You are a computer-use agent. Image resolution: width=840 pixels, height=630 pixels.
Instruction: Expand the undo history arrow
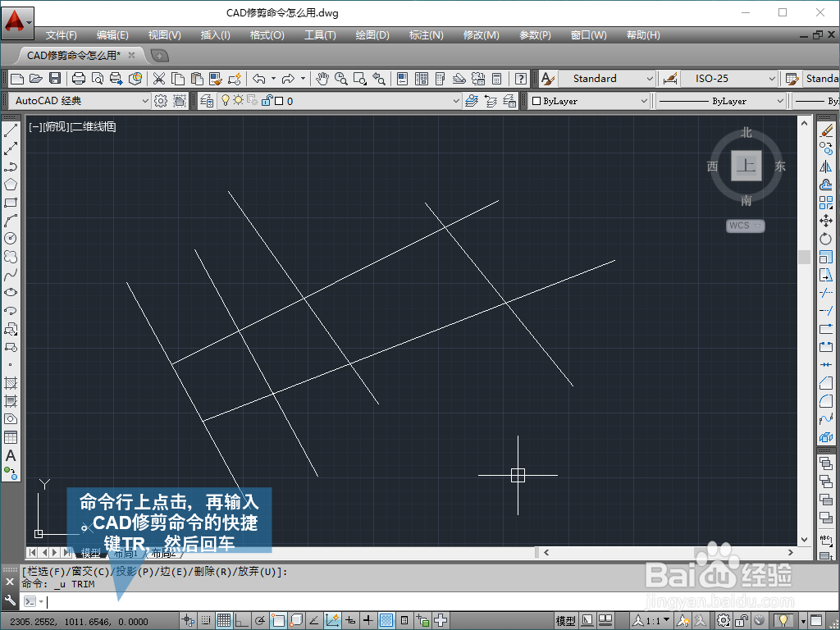(x=273, y=79)
